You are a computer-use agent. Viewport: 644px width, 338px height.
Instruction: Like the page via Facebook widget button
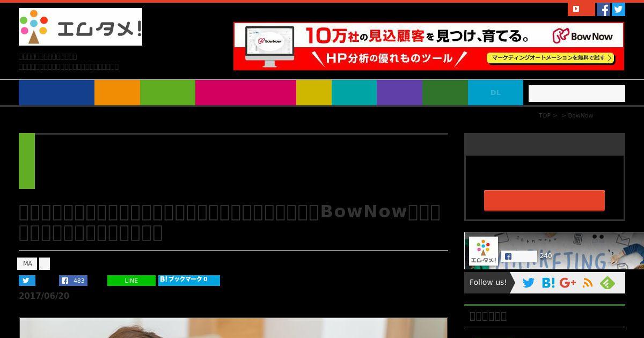point(519,256)
